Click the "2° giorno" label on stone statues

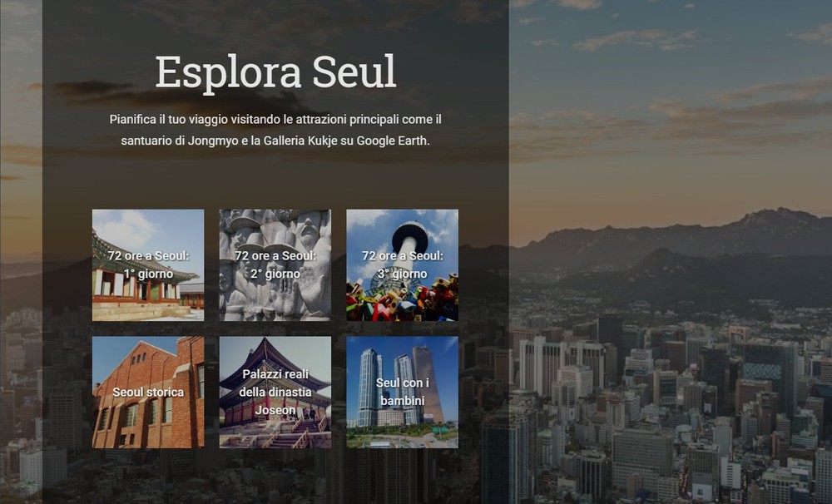tap(275, 274)
